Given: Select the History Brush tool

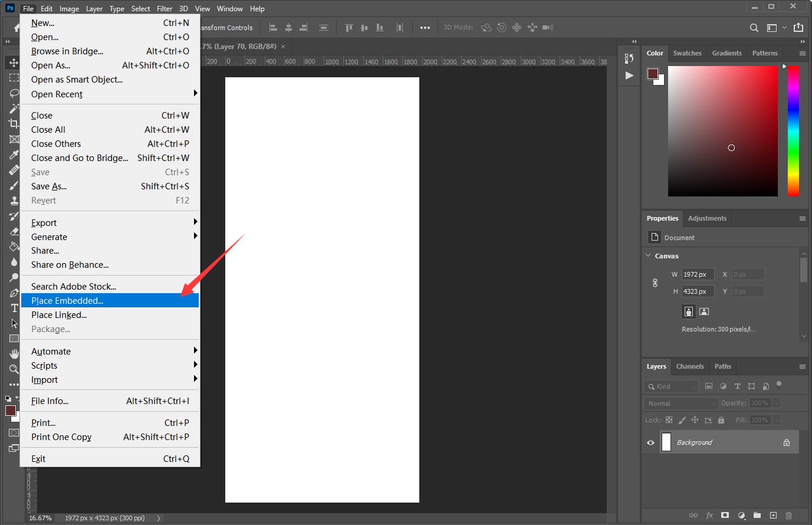Looking at the screenshot, I should click(14, 216).
